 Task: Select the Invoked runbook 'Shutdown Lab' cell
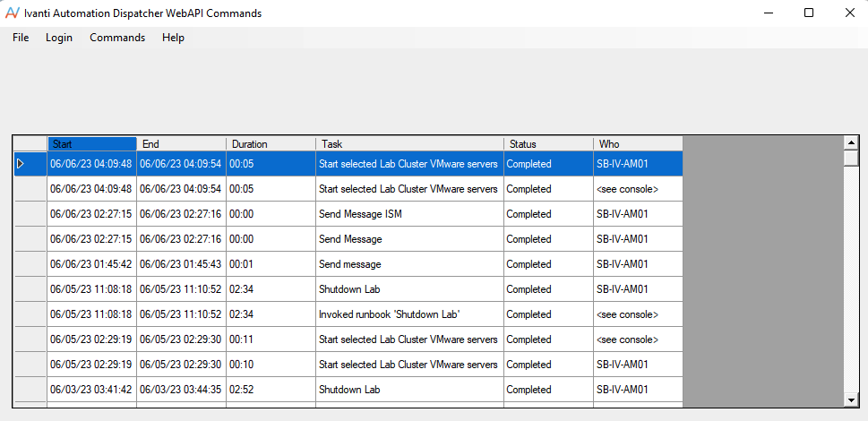point(409,314)
